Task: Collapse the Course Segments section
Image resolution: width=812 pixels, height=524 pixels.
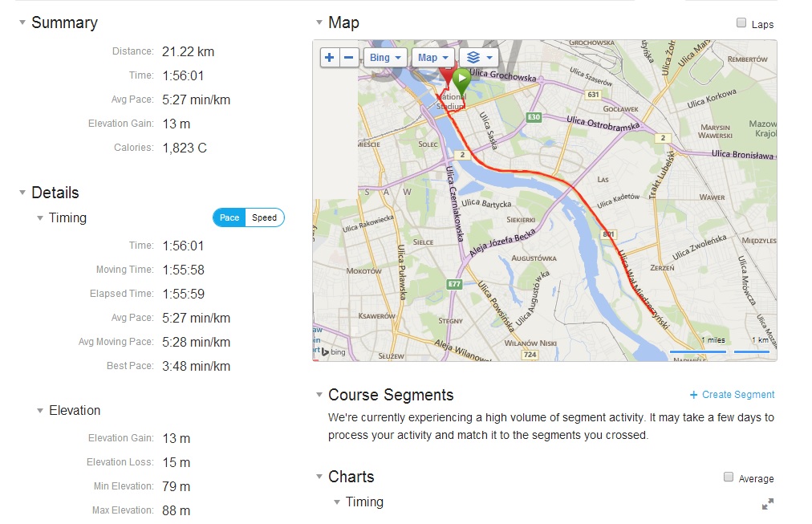Action: point(319,395)
